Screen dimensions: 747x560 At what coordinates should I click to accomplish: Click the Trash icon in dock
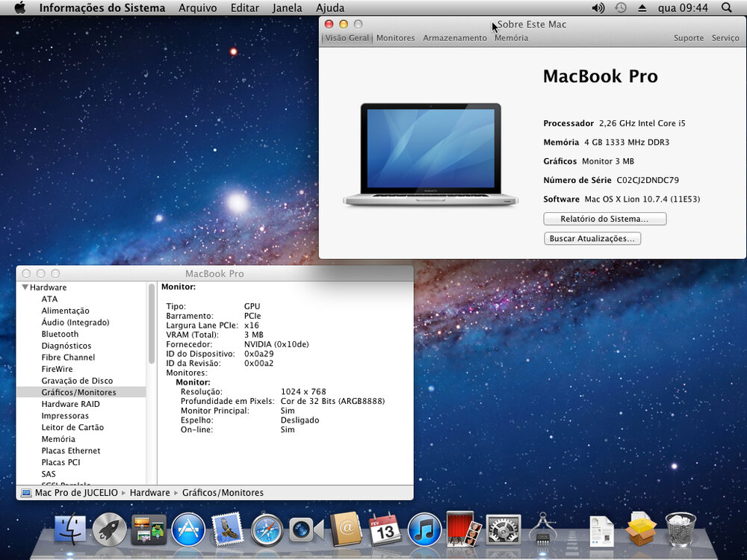[x=681, y=529]
